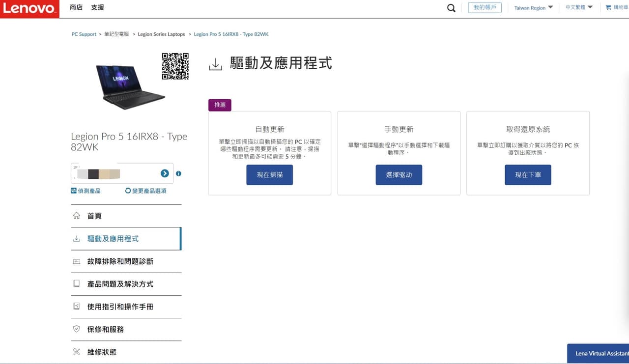Go to 筆記型電腦 breadcrumb
This screenshot has height=364, width=629.
pos(116,34)
